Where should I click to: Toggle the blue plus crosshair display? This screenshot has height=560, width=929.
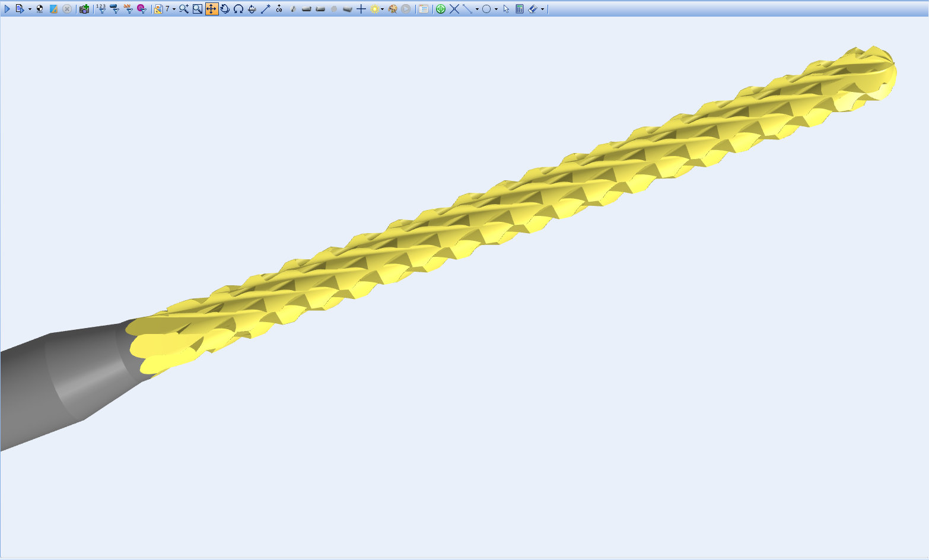coord(361,9)
